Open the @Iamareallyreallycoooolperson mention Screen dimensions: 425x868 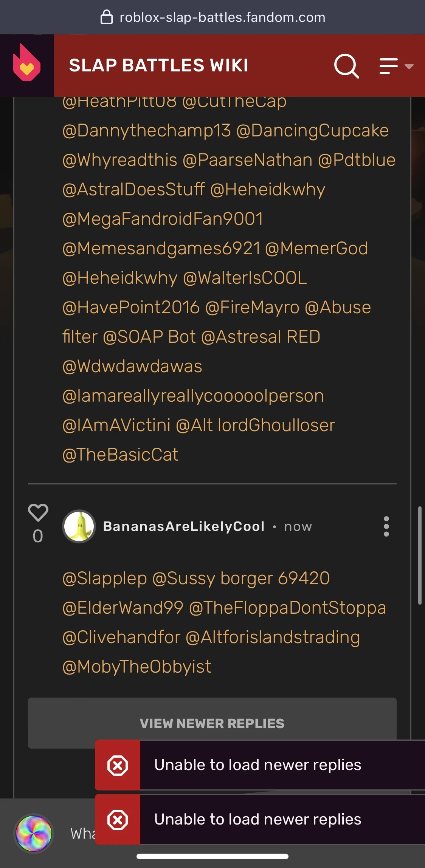(193, 396)
